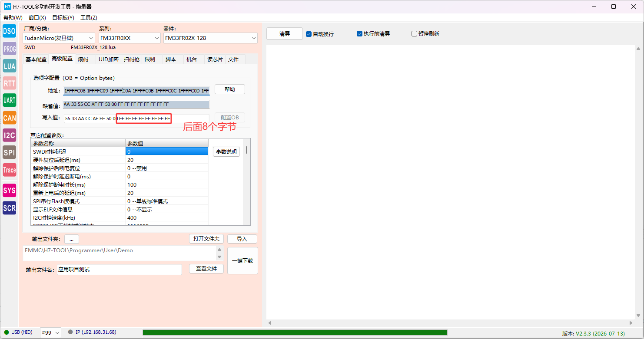Image resolution: width=644 pixels, height=339 pixels.
Task: Open the 系列 FM33FR0XX dropdown
Action: [129, 38]
